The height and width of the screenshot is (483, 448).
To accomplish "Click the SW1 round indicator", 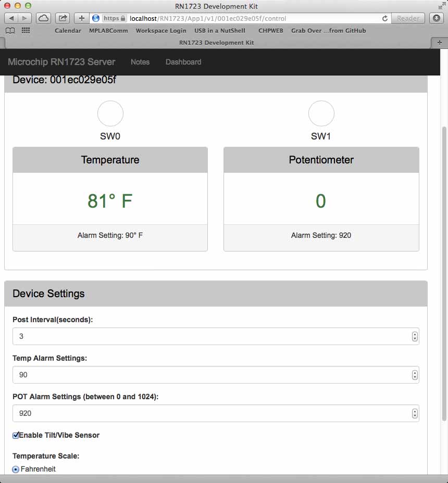I will click(321, 113).
